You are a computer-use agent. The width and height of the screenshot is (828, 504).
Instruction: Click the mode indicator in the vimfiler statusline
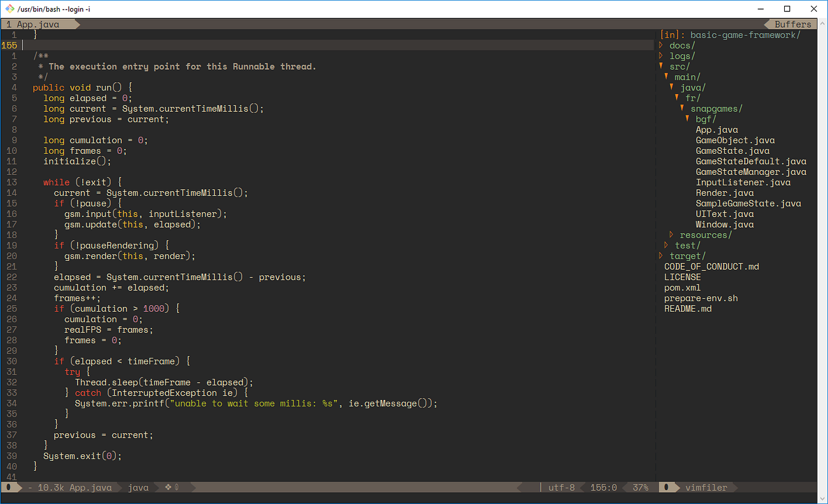tap(668, 487)
